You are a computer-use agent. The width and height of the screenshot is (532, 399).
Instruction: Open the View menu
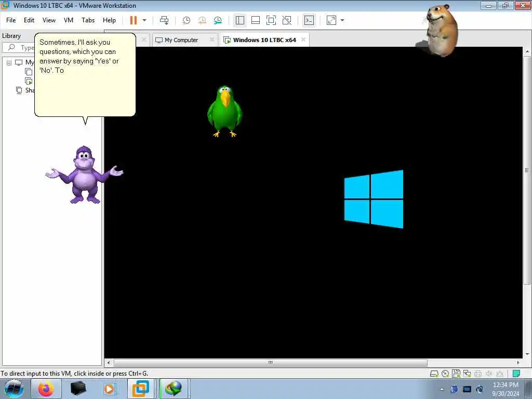(x=49, y=20)
